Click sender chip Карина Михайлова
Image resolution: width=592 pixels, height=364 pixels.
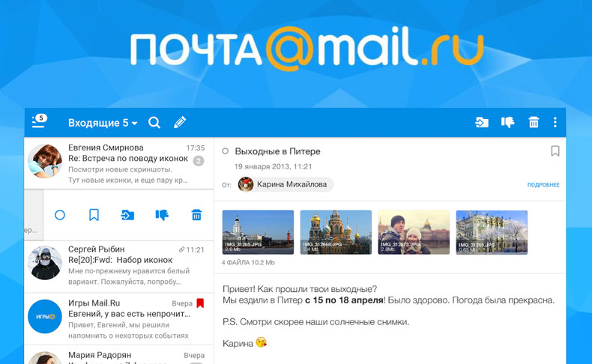[x=285, y=184]
